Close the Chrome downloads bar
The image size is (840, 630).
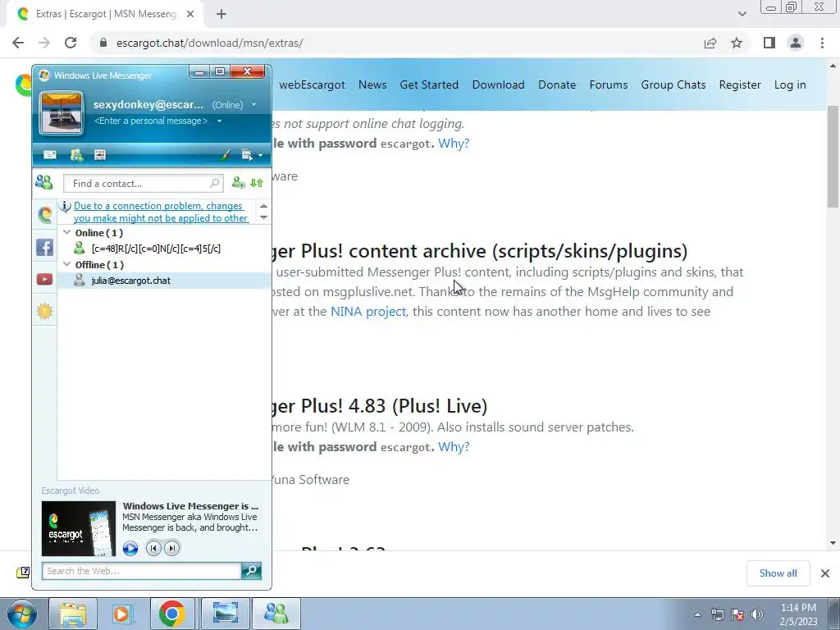tap(825, 573)
